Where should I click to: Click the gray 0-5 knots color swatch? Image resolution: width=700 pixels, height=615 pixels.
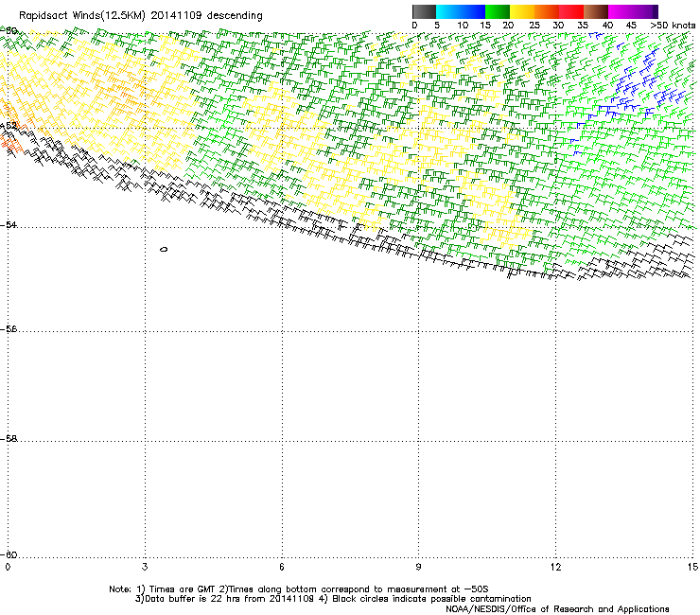424,11
